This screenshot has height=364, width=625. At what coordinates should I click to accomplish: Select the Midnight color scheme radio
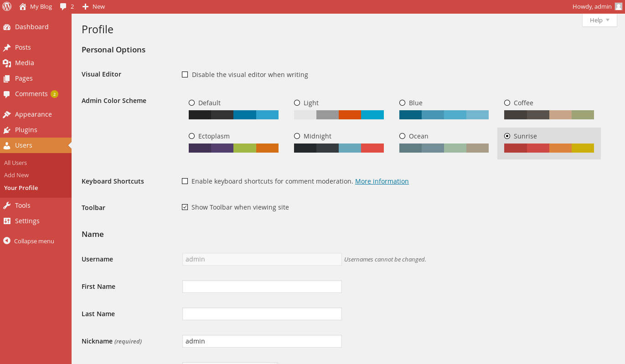coord(297,136)
